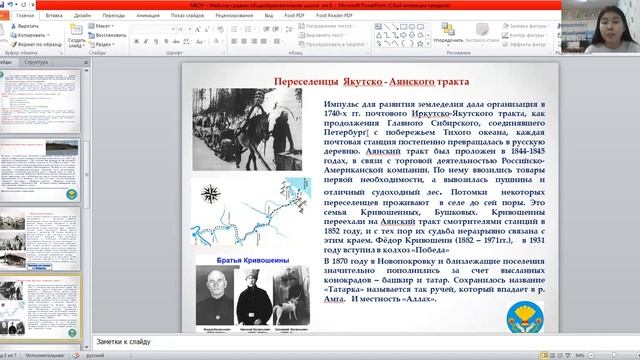Close the slides thumbnail pane
This screenshot has width=640, height=360.
(x=86, y=62)
